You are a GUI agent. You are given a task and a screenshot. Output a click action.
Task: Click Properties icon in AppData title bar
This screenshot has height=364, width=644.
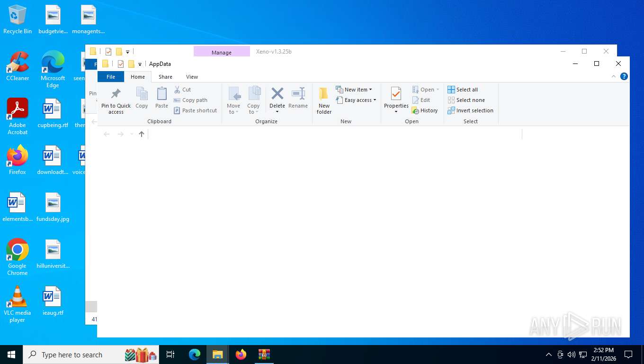pos(120,64)
